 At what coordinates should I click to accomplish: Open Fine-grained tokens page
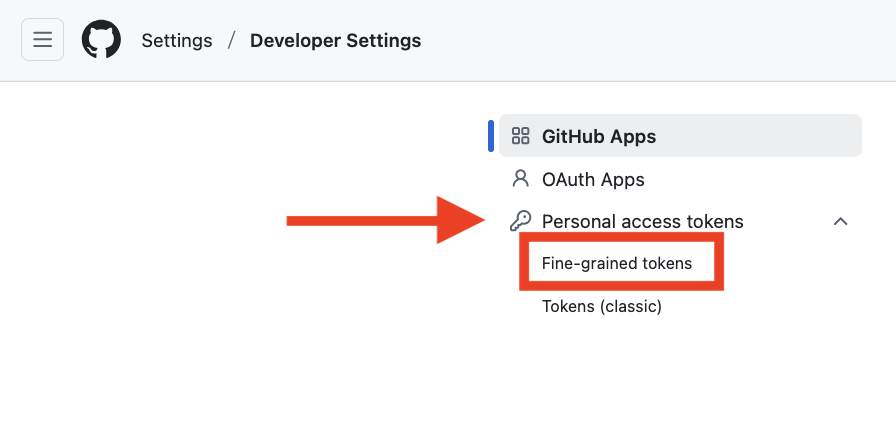pos(617,263)
